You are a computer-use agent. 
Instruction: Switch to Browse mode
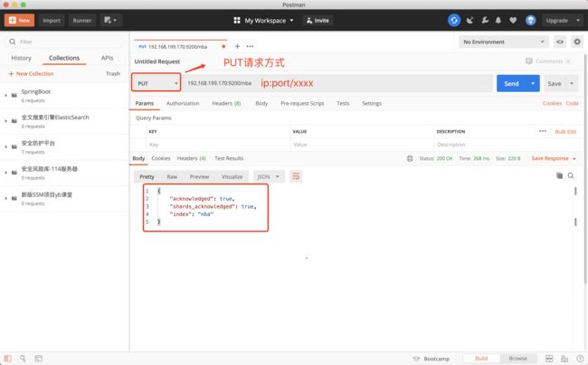point(517,359)
